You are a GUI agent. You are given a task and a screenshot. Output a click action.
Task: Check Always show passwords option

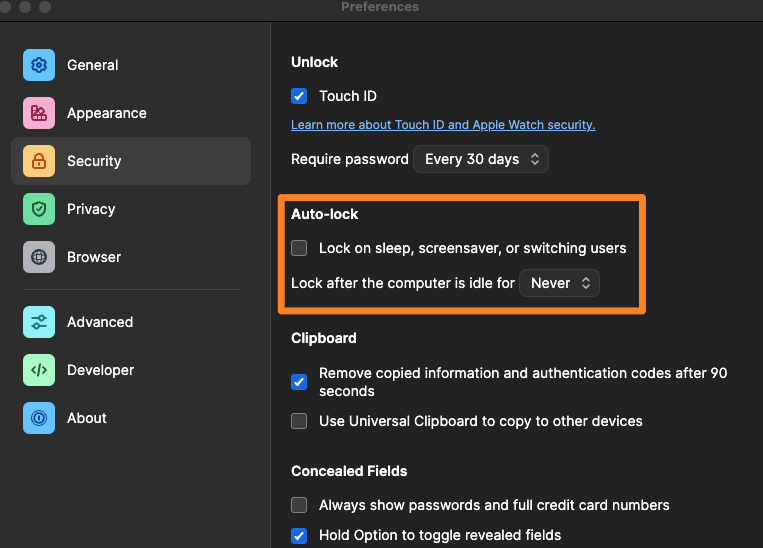[299, 505]
